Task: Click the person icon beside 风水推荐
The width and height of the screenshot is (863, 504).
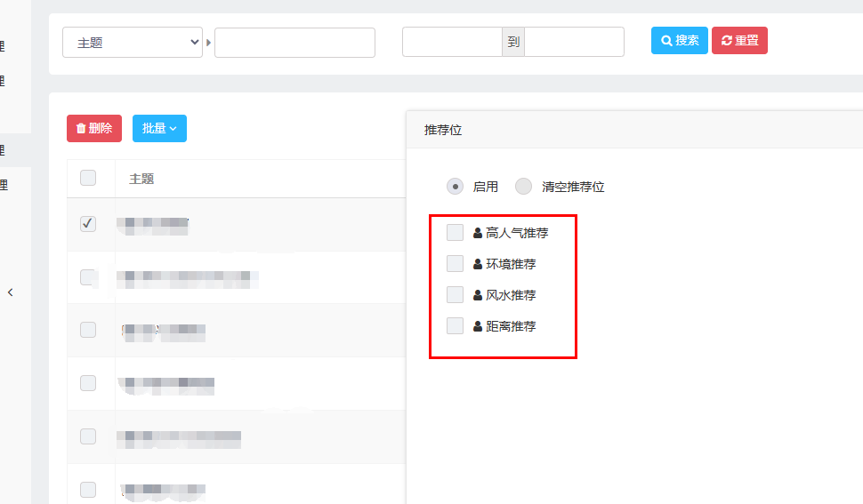Action: click(x=478, y=295)
